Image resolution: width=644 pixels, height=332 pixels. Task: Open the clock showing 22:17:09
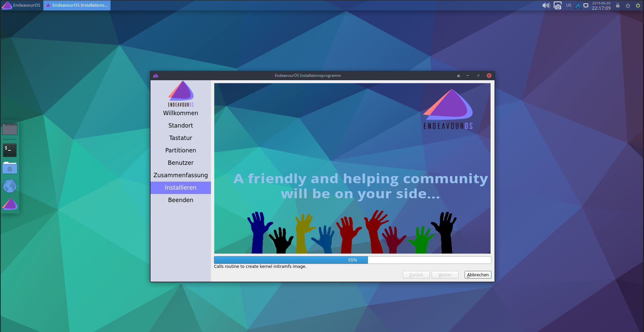(x=601, y=6)
